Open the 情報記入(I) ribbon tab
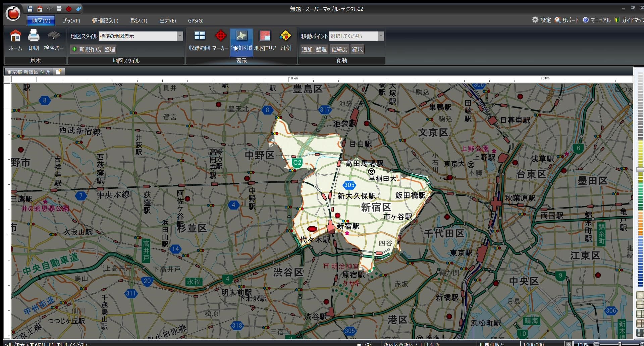Screen dimensions: 644x346 [105, 21]
